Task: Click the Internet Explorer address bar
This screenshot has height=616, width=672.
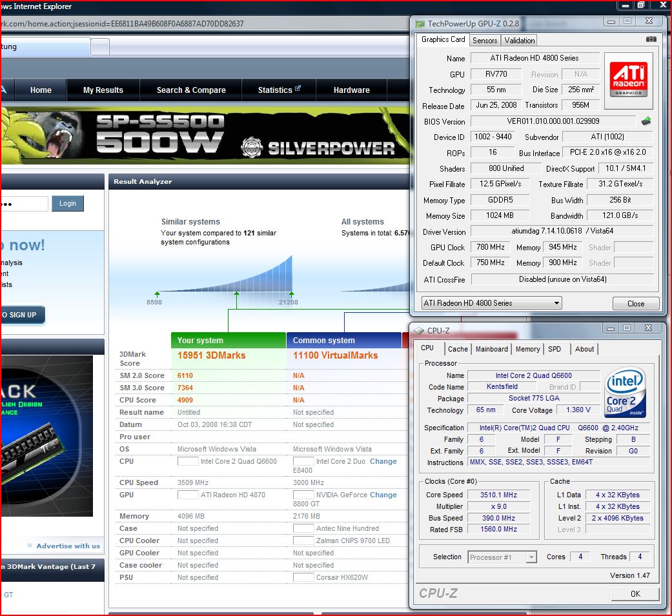Action: (205, 24)
